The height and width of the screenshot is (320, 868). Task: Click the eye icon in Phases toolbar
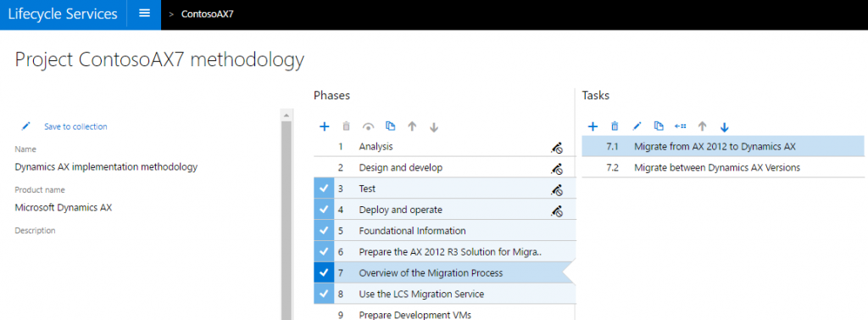click(x=368, y=126)
